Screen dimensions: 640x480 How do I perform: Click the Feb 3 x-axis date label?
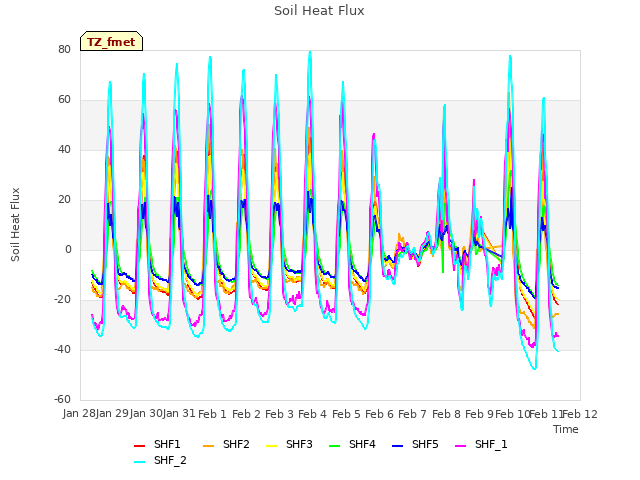point(279,414)
